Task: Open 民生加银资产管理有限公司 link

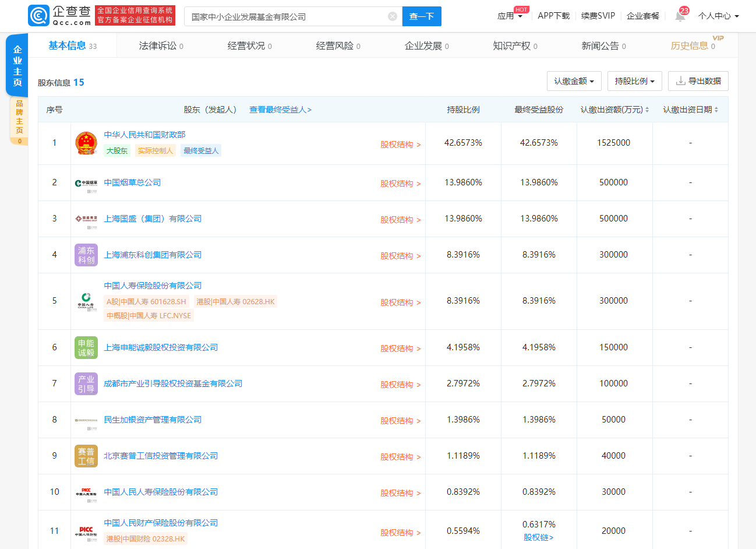Action: 153,420
